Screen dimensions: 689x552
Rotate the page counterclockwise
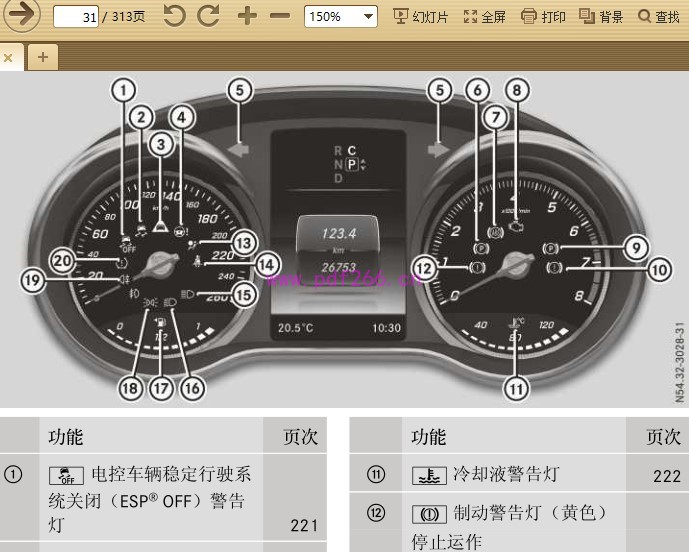(174, 17)
